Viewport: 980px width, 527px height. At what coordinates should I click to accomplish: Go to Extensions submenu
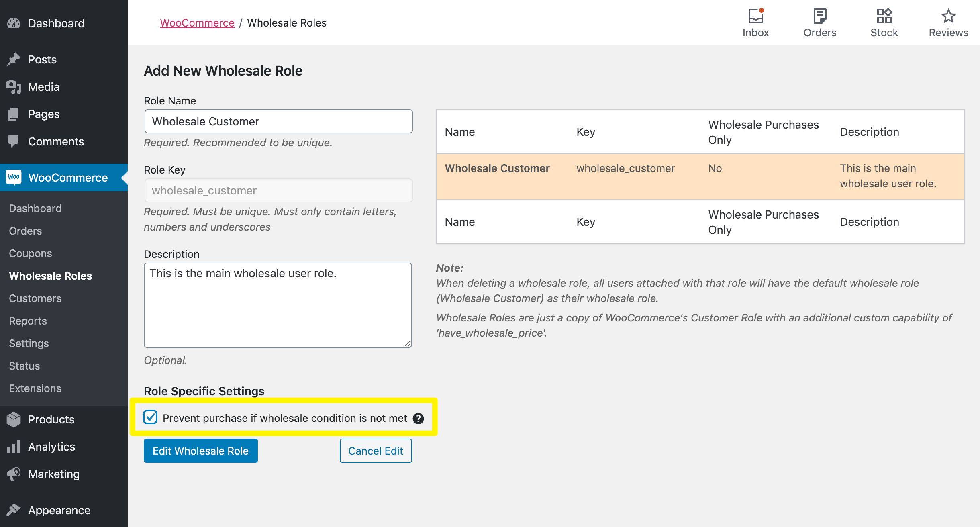(x=35, y=388)
